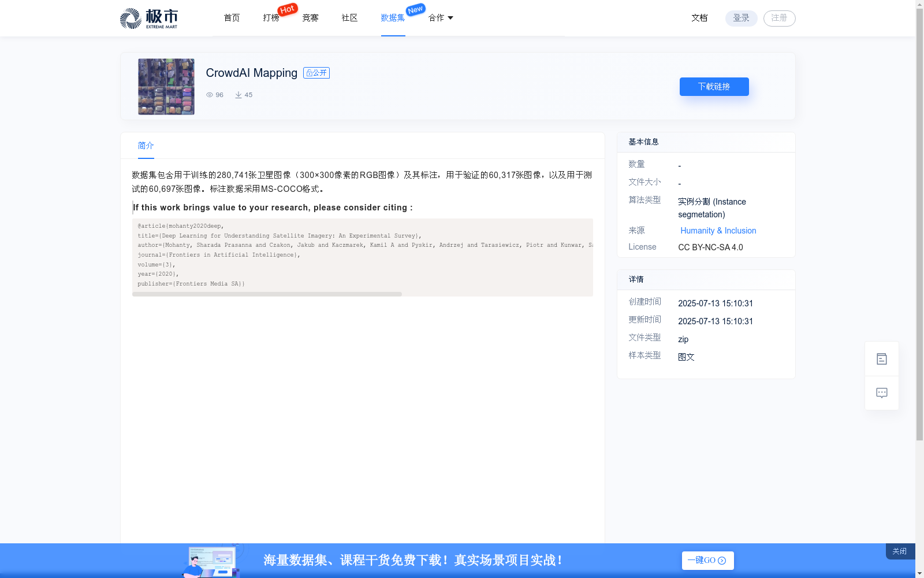The height and width of the screenshot is (578, 924).
Task: Click the 下载链接 download link button
Action: point(714,87)
